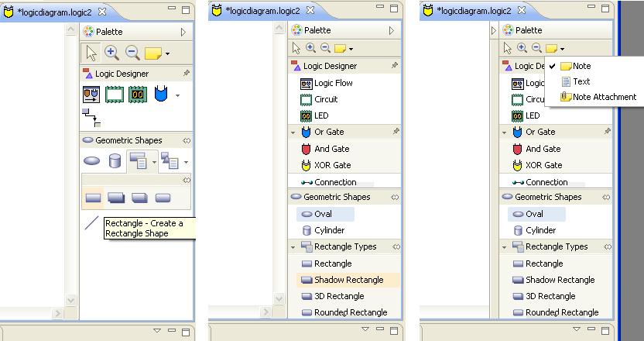Click the unselected stacked-shapes icon in the icon-only palette
644x341 pixels.
pos(170,160)
